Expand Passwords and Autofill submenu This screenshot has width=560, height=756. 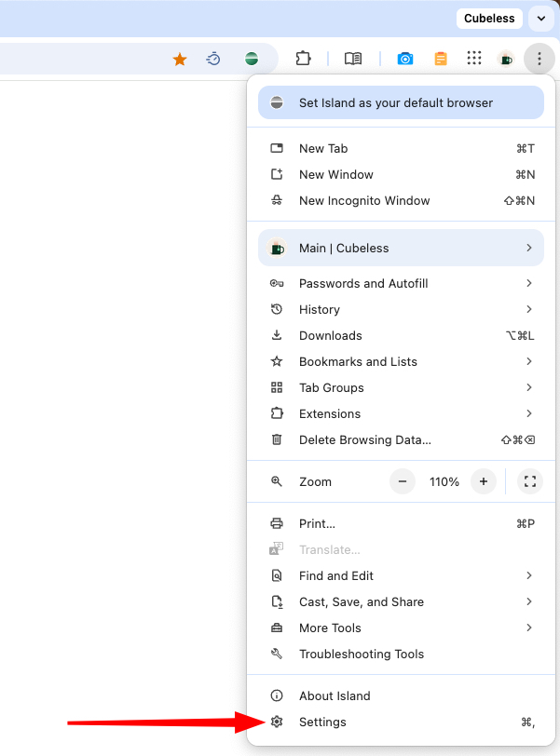click(401, 283)
